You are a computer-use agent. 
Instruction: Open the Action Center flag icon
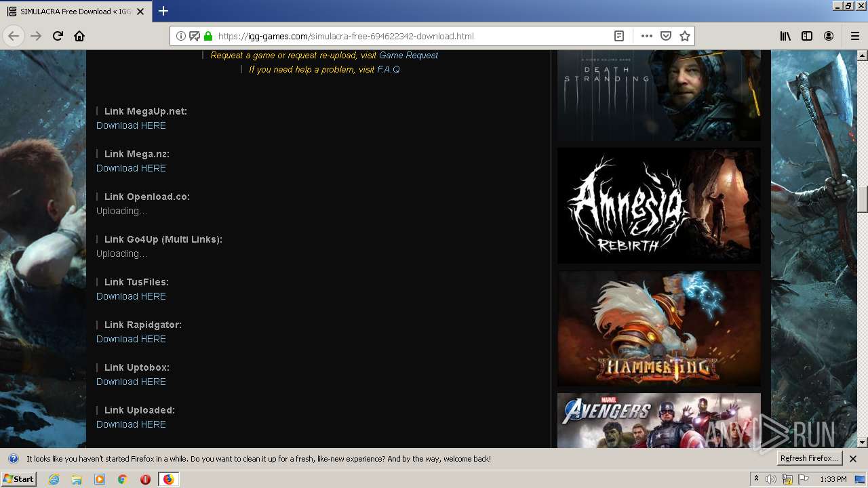tap(804, 479)
